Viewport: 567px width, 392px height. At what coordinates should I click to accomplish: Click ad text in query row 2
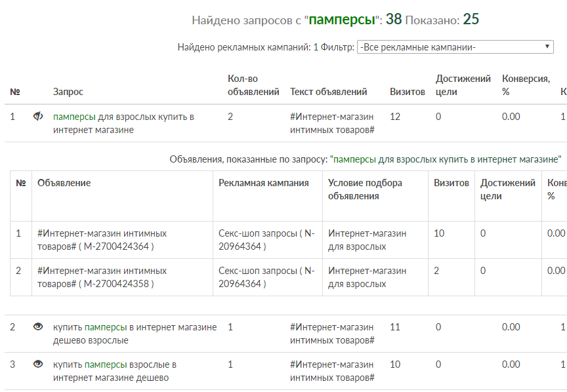click(332, 334)
